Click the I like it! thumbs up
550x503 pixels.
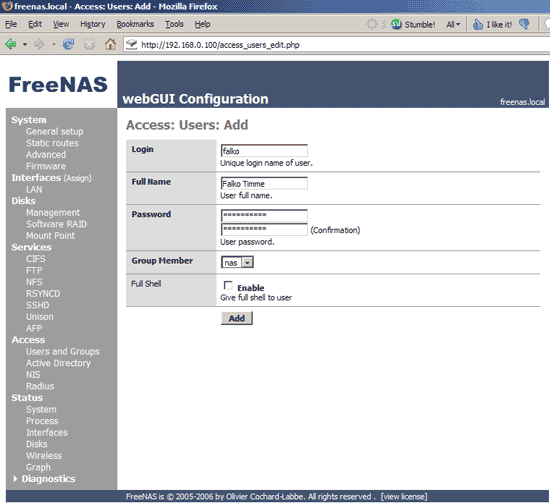coord(492,24)
